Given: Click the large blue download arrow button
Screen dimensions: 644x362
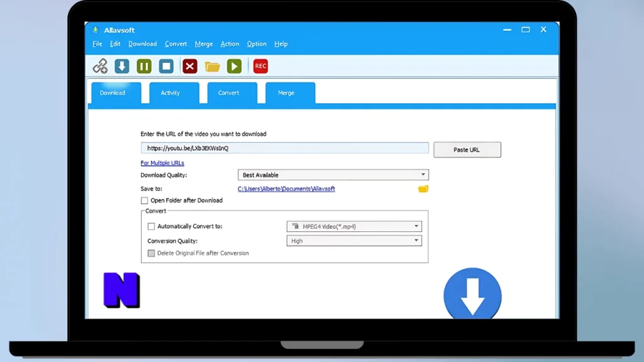Looking at the screenshot, I should point(472,293).
